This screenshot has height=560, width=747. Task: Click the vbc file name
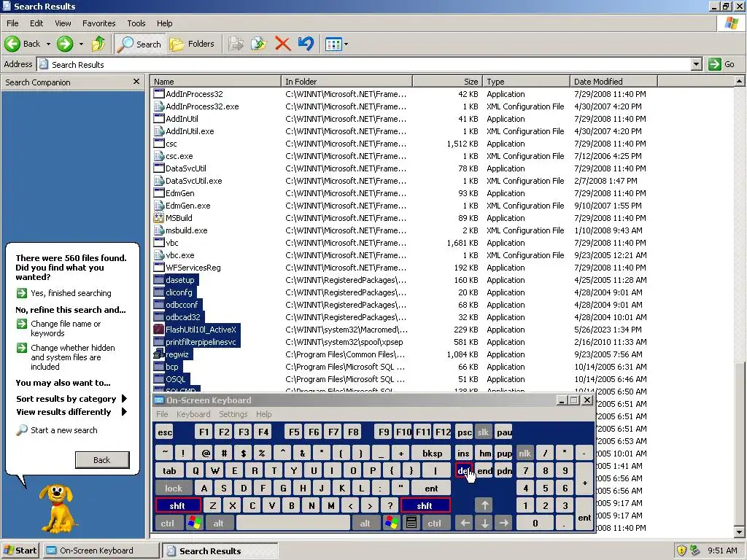(172, 243)
